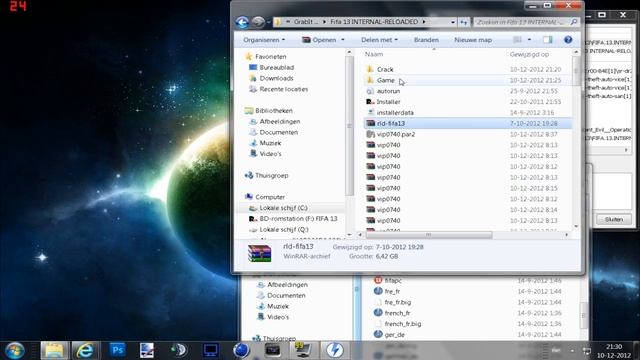
Task: Click the change view icon
Action: 518,40
